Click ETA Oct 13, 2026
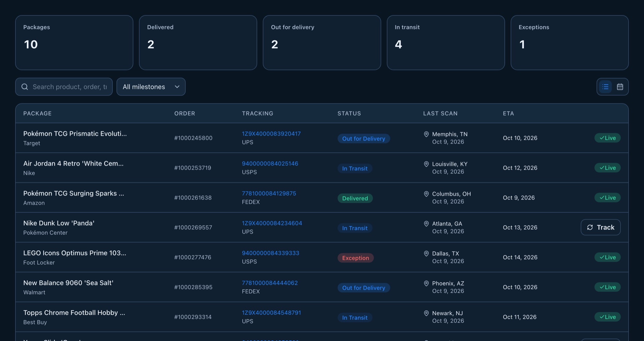 click(x=520, y=228)
